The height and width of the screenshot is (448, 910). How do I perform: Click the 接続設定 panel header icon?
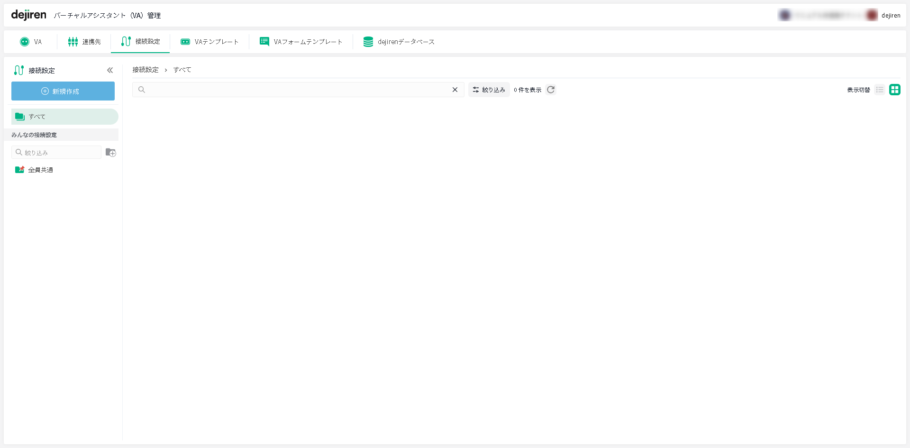[19, 70]
